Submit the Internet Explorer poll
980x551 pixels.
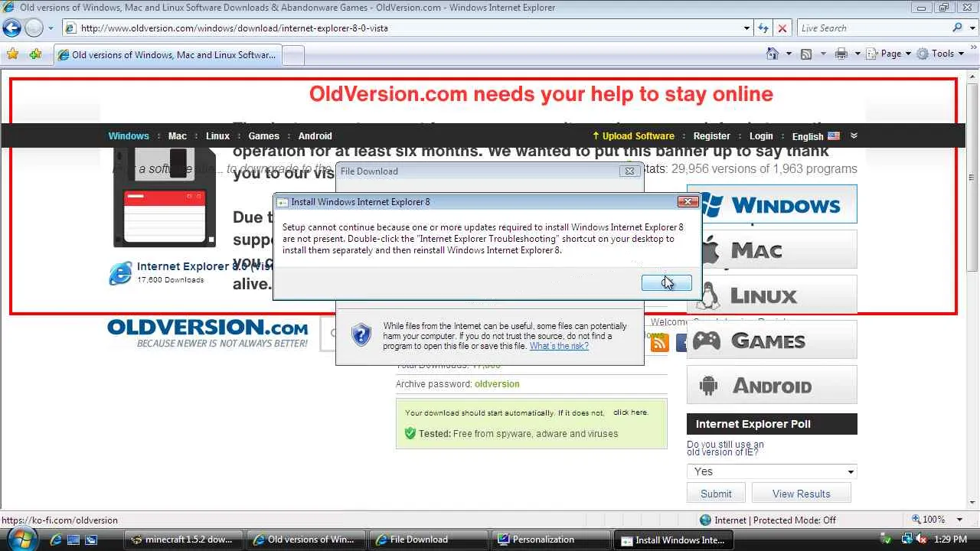click(716, 494)
